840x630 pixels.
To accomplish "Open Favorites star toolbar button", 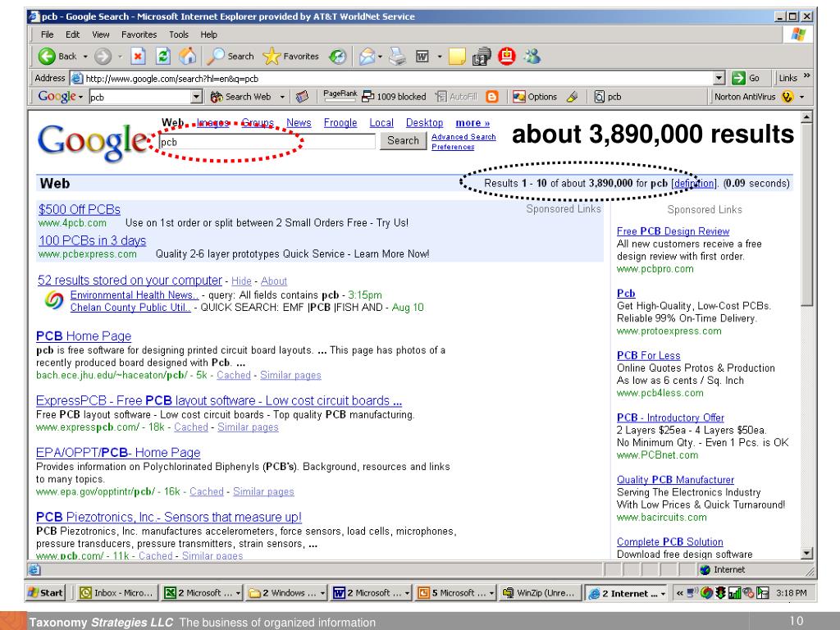I will click(291, 57).
